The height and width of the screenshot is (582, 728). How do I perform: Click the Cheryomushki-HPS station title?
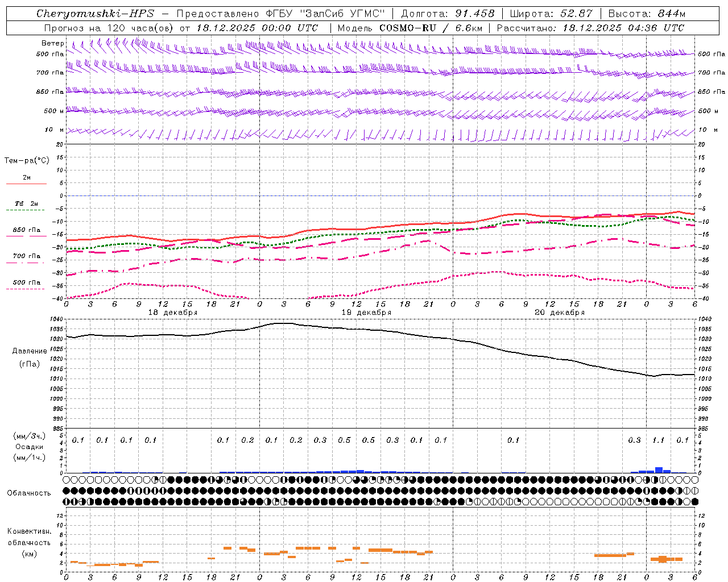(95, 14)
